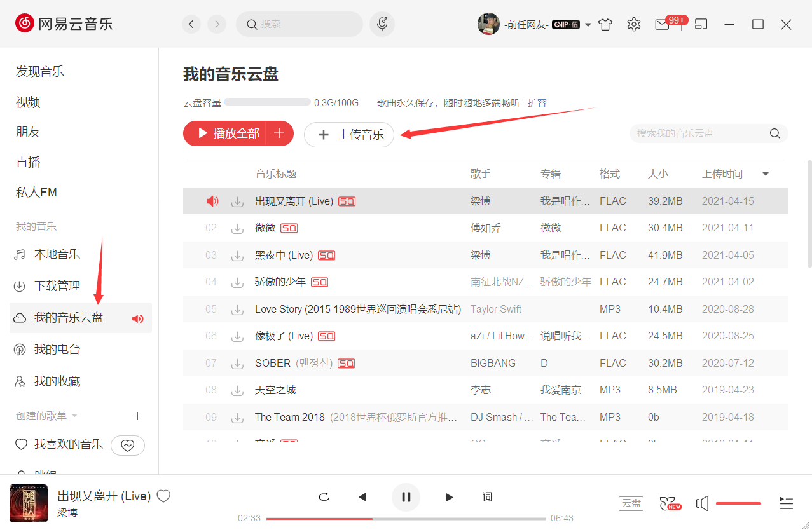Click artist 傅如乔
The image size is (812, 532).
coord(486,228)
